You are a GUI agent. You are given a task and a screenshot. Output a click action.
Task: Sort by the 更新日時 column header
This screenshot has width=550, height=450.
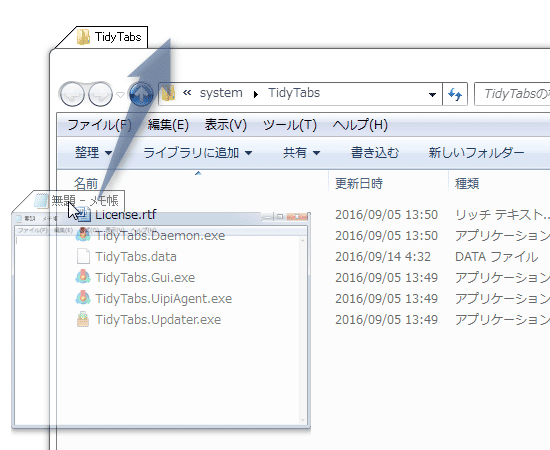pyautogui.click(x=358, y=183)
